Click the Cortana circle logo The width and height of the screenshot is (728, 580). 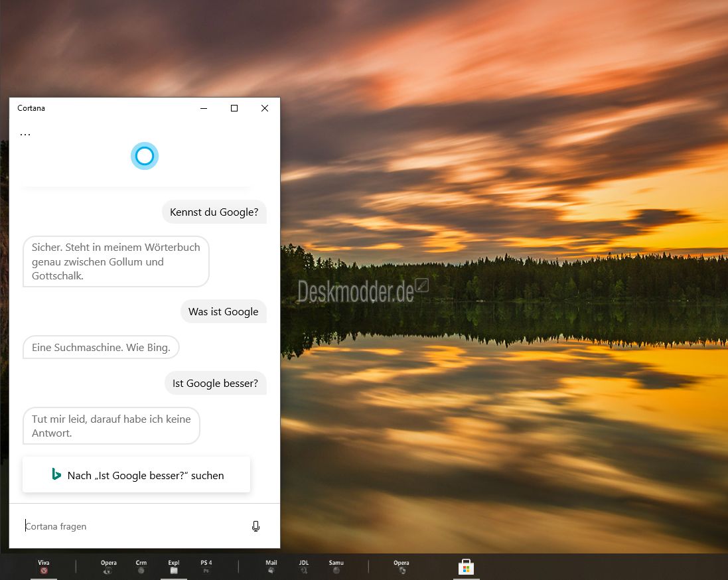(x=145, y=156)
